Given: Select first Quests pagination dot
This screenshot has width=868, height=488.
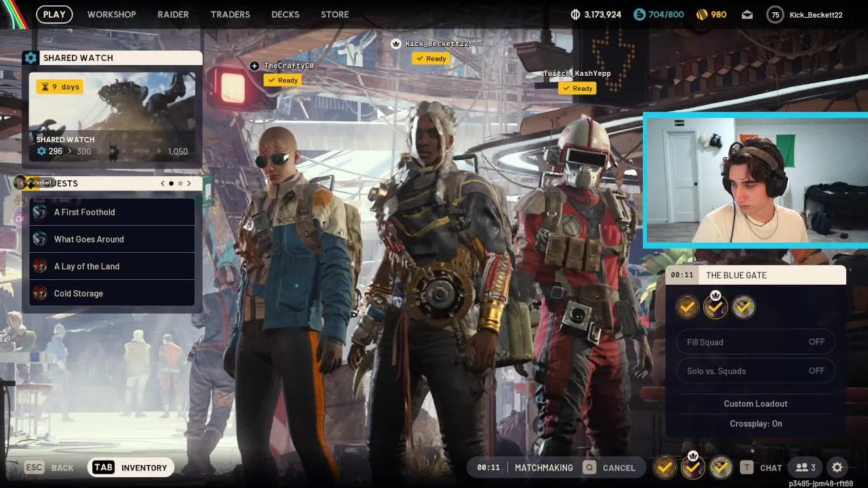Looking at the screenshot, I should click(172, 184).
